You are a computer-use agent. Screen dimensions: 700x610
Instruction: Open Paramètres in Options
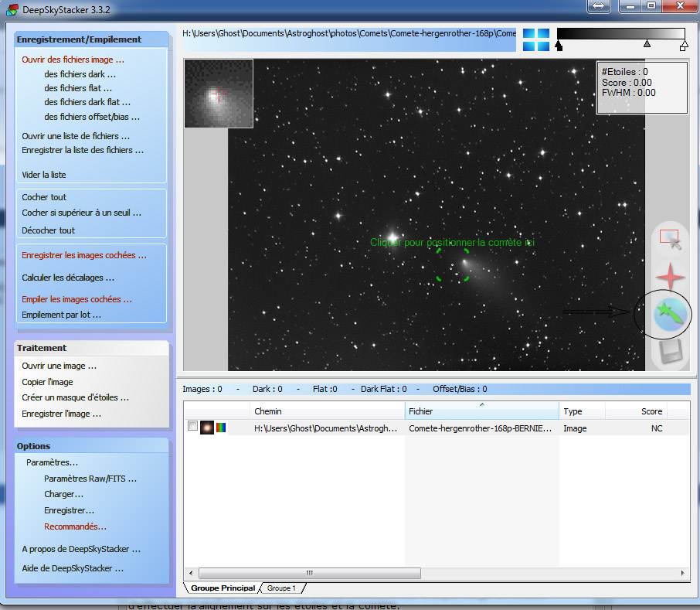(x=52, y=462)
